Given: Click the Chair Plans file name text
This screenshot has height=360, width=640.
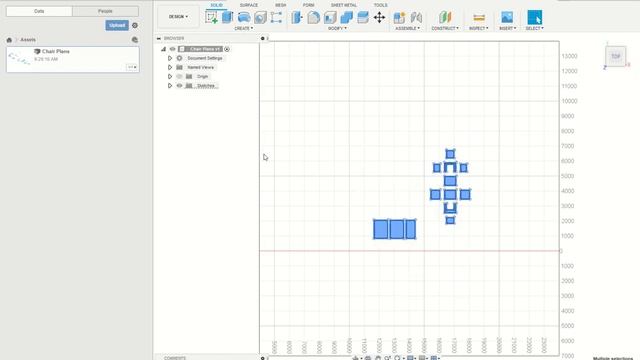Looking at the screenshot, I should click(x=56, y=51).
